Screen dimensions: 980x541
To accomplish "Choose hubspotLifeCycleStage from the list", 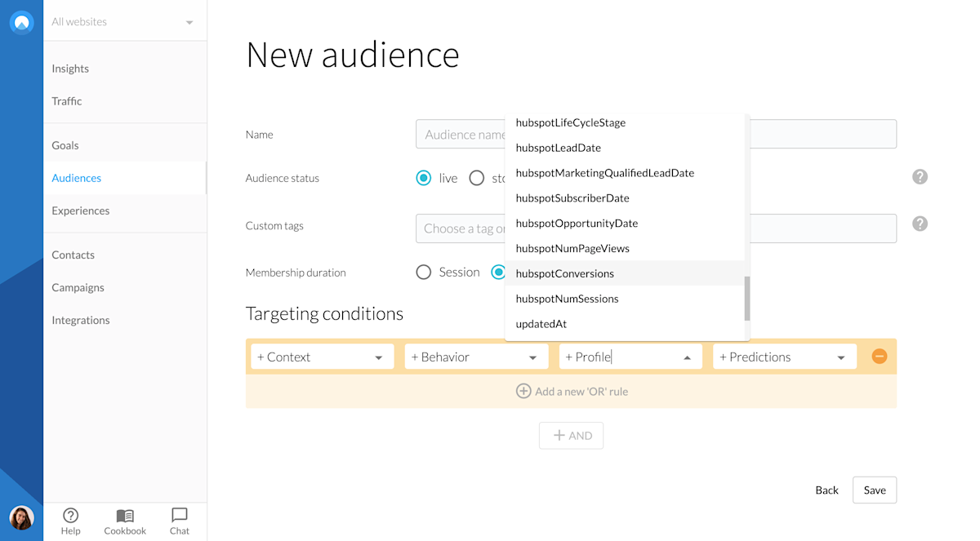I will coord(625,122).
